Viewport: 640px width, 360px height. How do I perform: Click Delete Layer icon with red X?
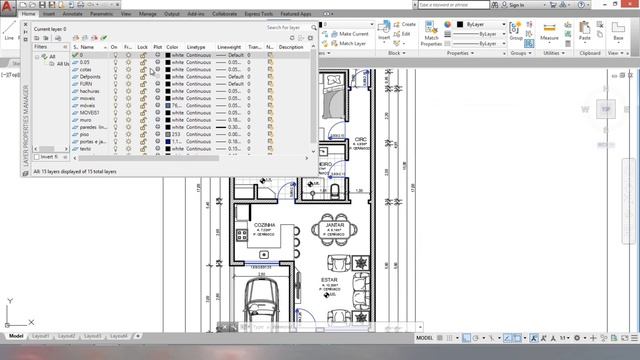pos(94,38)
